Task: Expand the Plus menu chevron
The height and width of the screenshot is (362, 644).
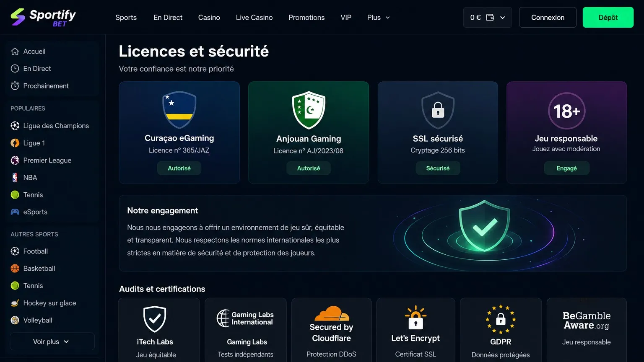Action: (388, 18)
